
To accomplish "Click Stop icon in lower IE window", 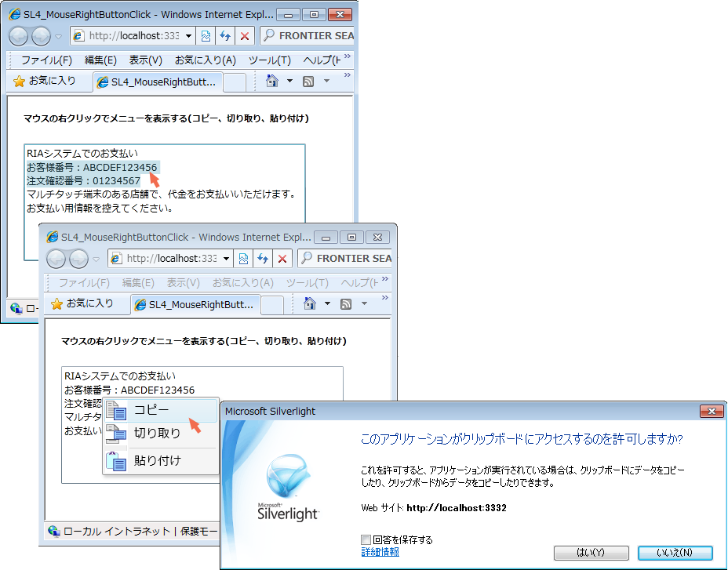I will pyautogui.click(x=282, y=259).
